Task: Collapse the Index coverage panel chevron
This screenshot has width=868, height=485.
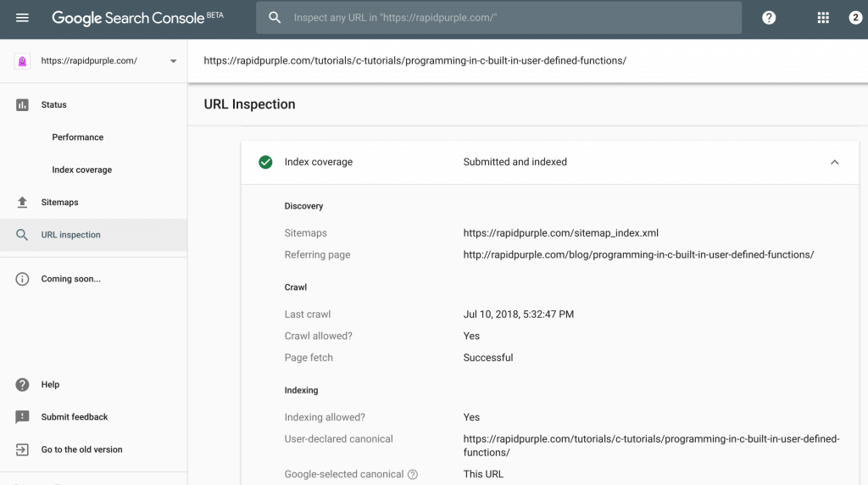Action: pyautogui.click(x=835, y=162)
